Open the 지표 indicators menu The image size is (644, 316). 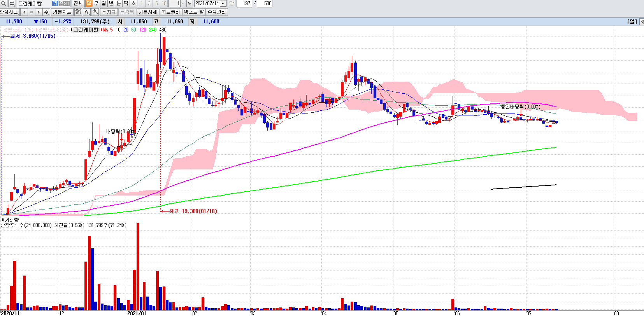coord(109,12)
